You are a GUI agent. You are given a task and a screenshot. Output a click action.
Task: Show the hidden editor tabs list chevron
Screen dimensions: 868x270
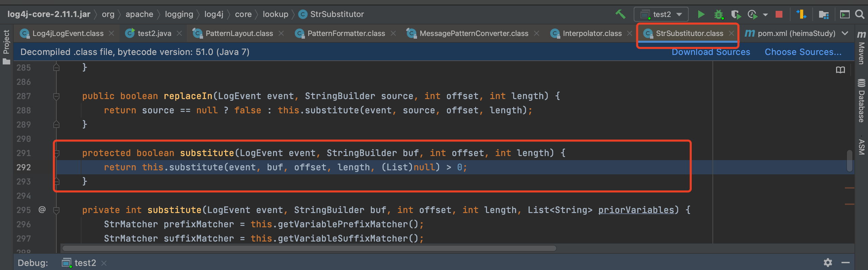845,33
